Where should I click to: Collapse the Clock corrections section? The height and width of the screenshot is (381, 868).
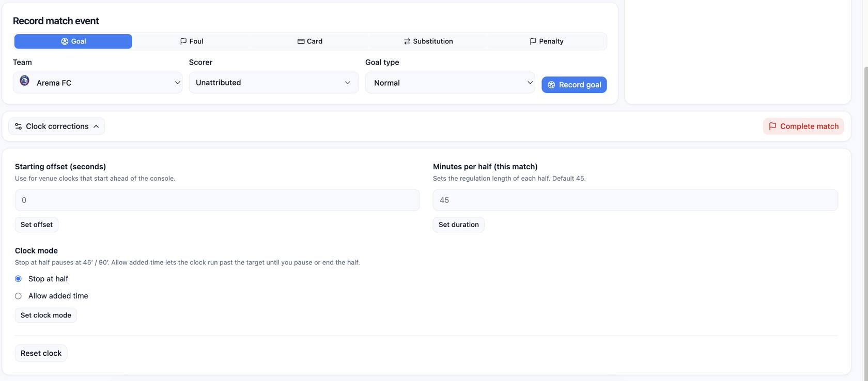tap(57, 126)
